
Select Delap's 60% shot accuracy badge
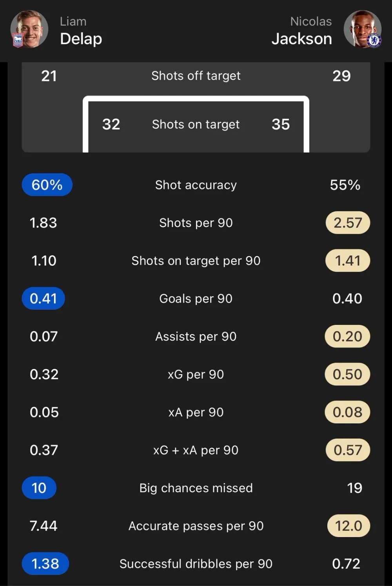47,185
